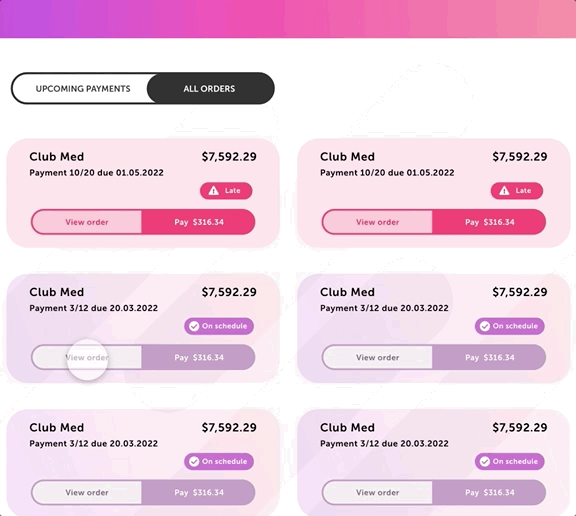
Task: Pay $316.34 in the bottom-right card
Action: 489,492
